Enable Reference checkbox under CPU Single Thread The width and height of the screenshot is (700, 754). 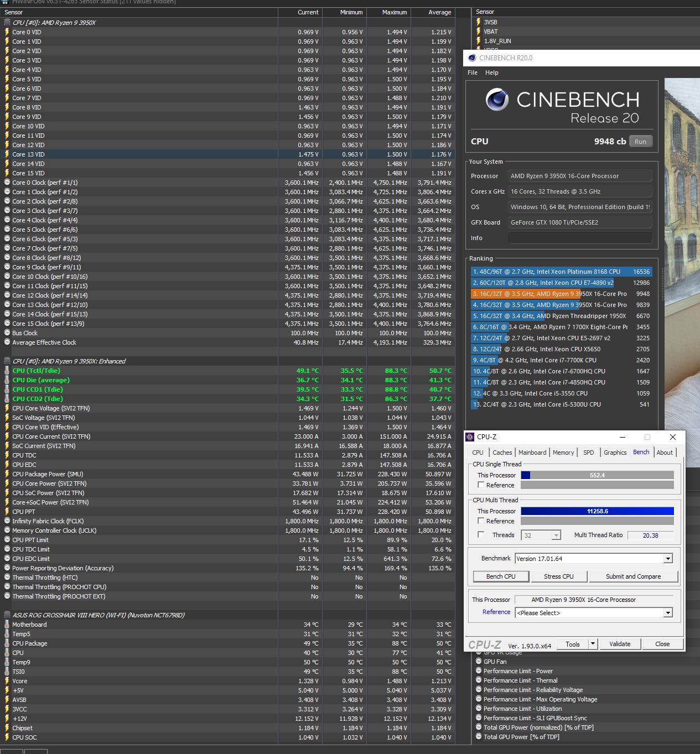pyautogui.click(x=481, y=485)
